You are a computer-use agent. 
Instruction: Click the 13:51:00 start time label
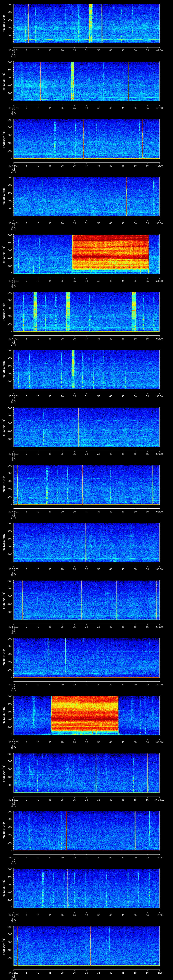tap(14, 339)
